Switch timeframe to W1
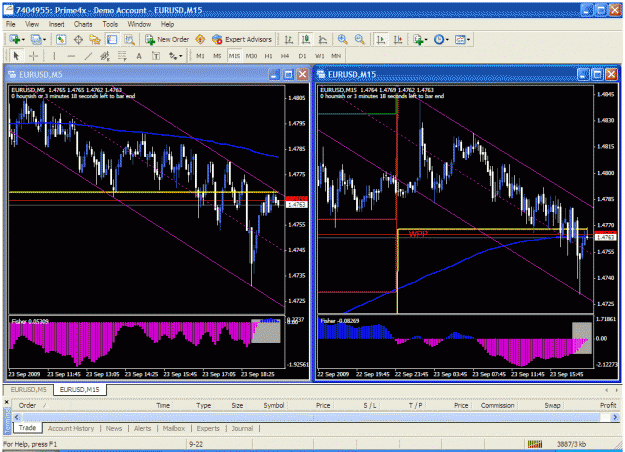The image size is (625, 452). click(320, 56)
